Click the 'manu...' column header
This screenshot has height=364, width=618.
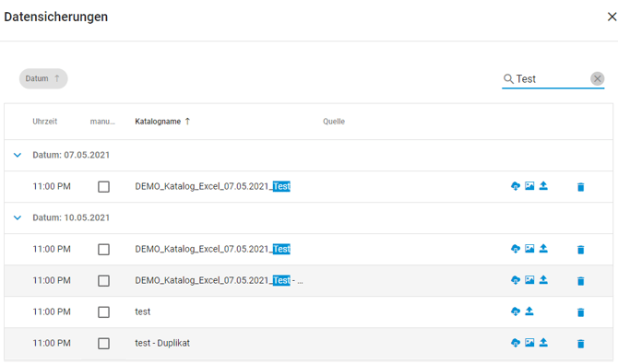point(102,122)
